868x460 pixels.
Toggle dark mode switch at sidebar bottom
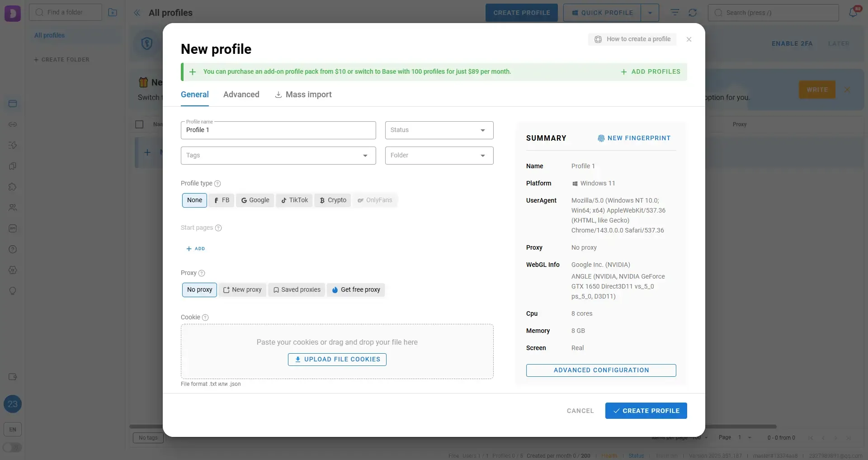click(x=12, y=447)
